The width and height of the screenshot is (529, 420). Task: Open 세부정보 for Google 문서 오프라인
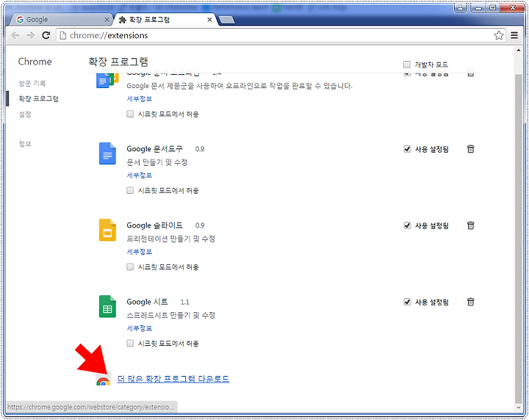[140, 98]
